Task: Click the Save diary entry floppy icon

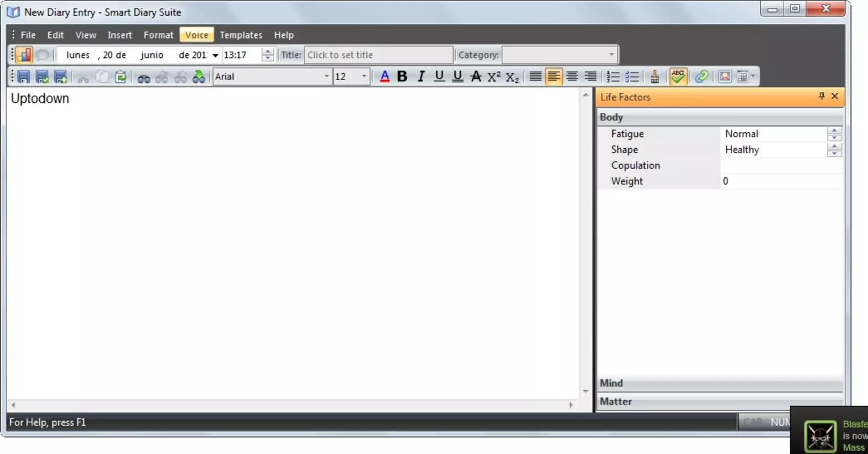Action: pos(24,77)
